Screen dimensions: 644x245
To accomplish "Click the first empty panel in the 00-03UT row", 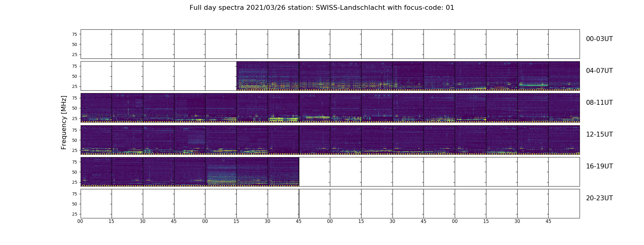I will (96, 44).
